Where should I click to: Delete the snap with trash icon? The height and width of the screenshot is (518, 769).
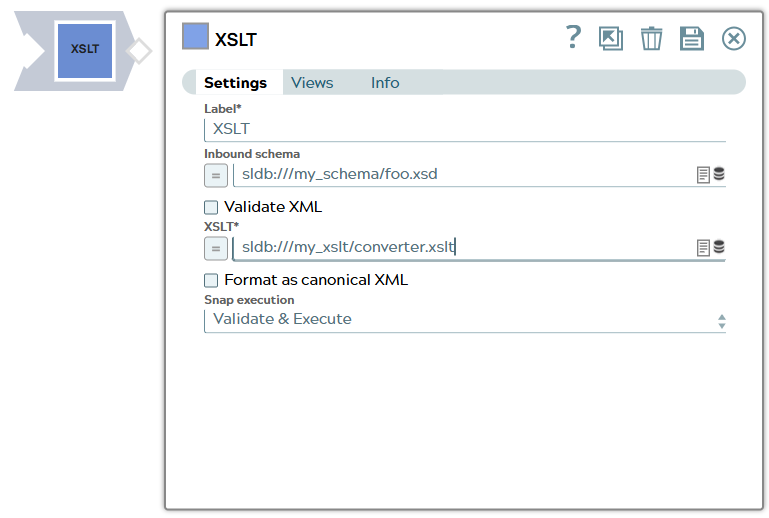[x=651, y=38]
